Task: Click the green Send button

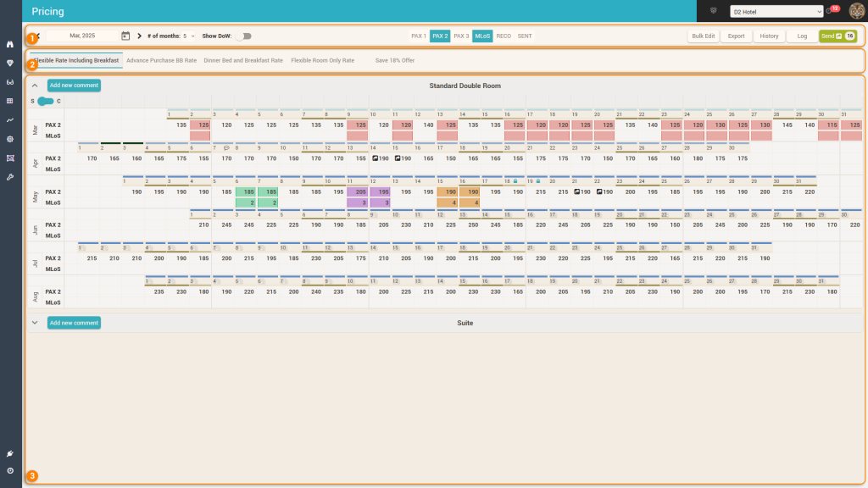Action: tap(838, 36)
